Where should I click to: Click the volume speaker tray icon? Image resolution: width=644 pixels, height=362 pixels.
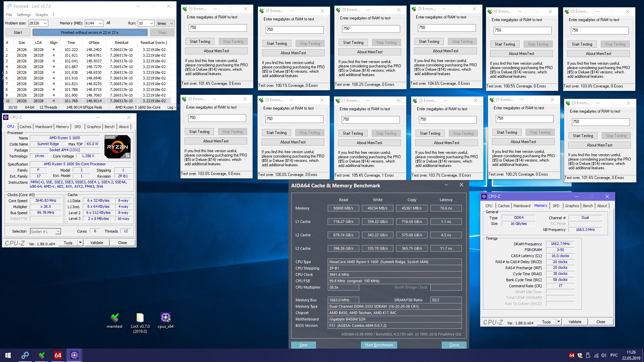pyautogui.click(x=604, y=355)
